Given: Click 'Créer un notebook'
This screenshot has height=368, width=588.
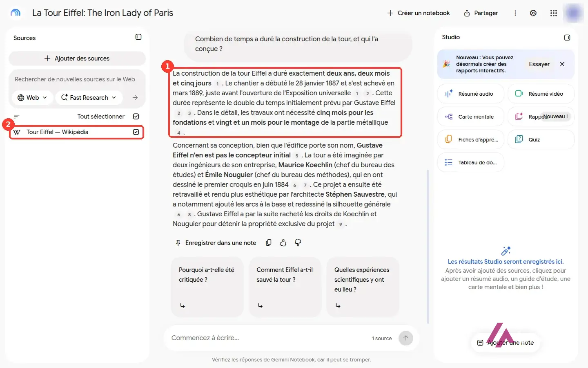Looking at the screenshot, I should 419,13.
